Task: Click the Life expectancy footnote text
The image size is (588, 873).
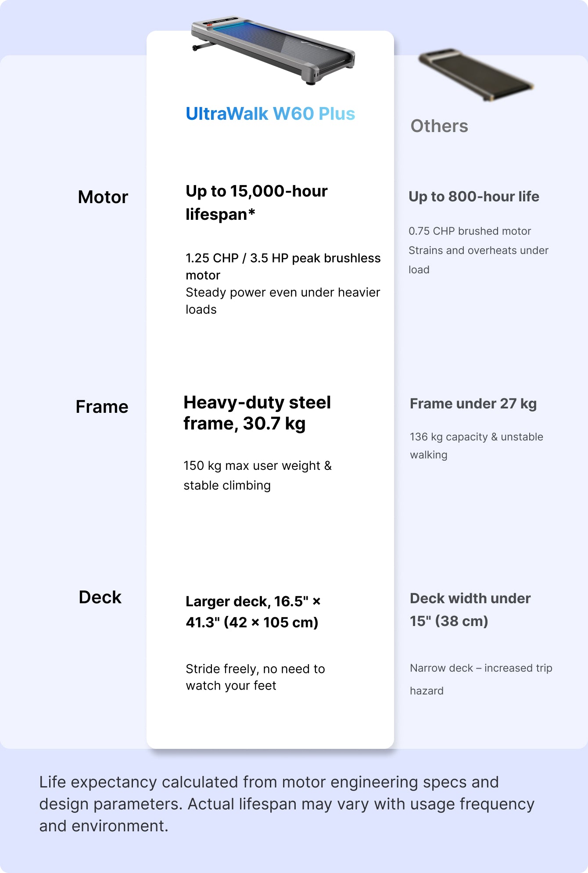Action: coord(287,804)
